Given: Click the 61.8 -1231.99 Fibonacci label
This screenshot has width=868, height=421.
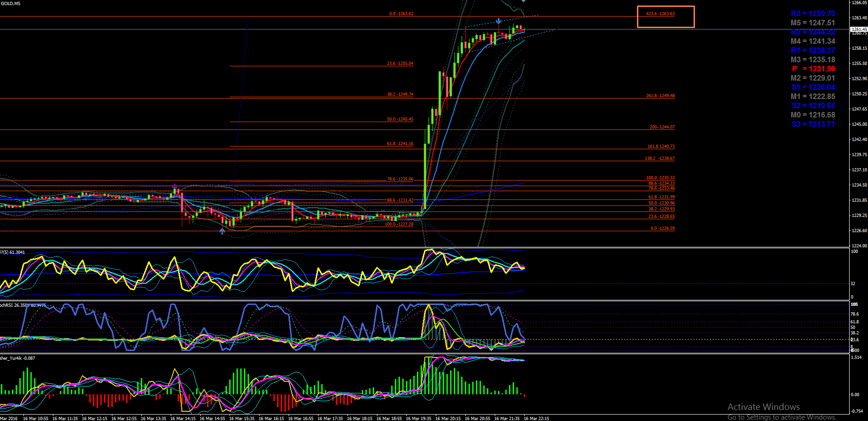Looking at the screenshot, I should [x=662, y=197].
